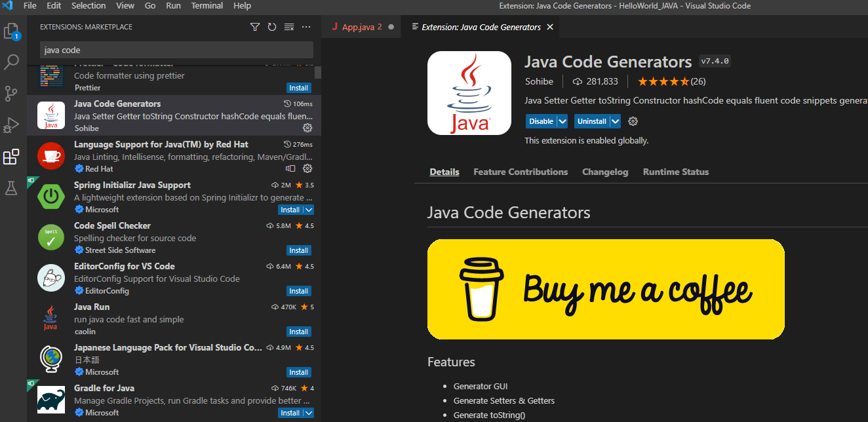This screenshot has width=868, height=422.
Task: Install Gradle for Java
Action: click(290, 413)
